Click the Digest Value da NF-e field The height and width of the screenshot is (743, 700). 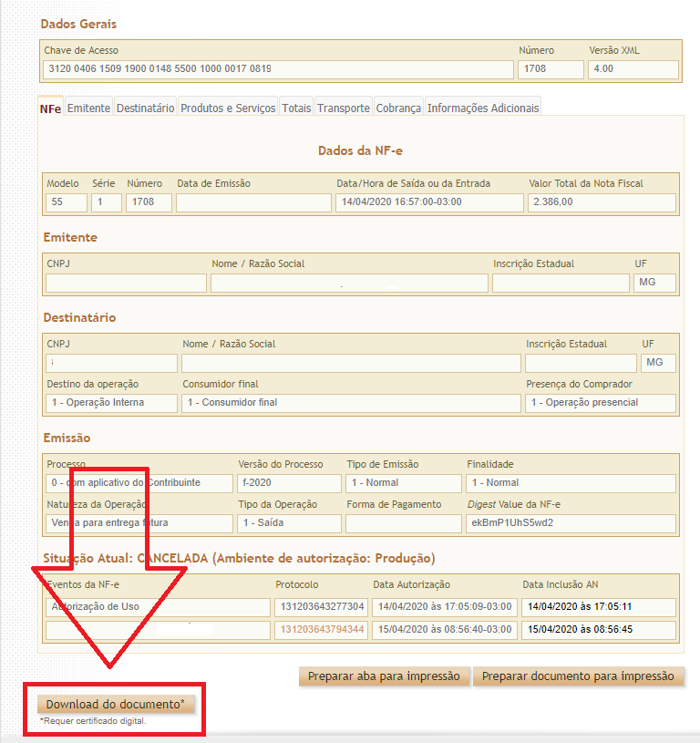(x=570, y=523)
